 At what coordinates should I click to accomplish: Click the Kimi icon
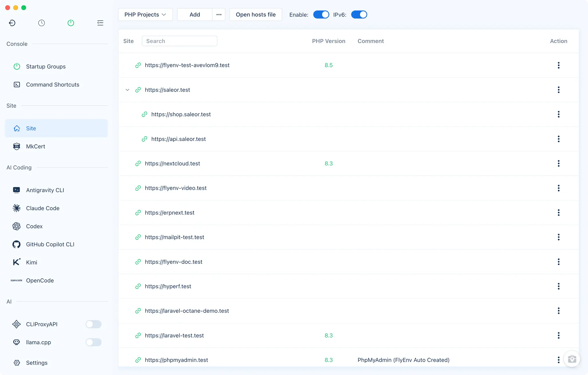click(17, 262)
